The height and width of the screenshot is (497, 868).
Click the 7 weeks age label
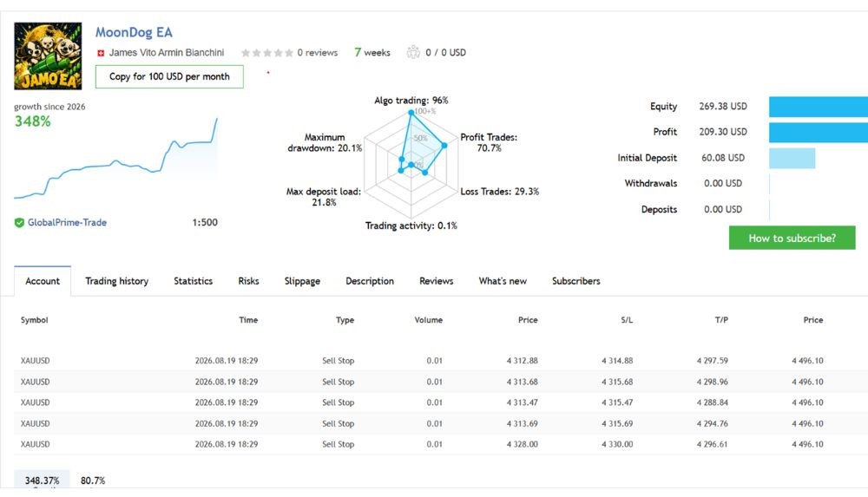point(372,53)
